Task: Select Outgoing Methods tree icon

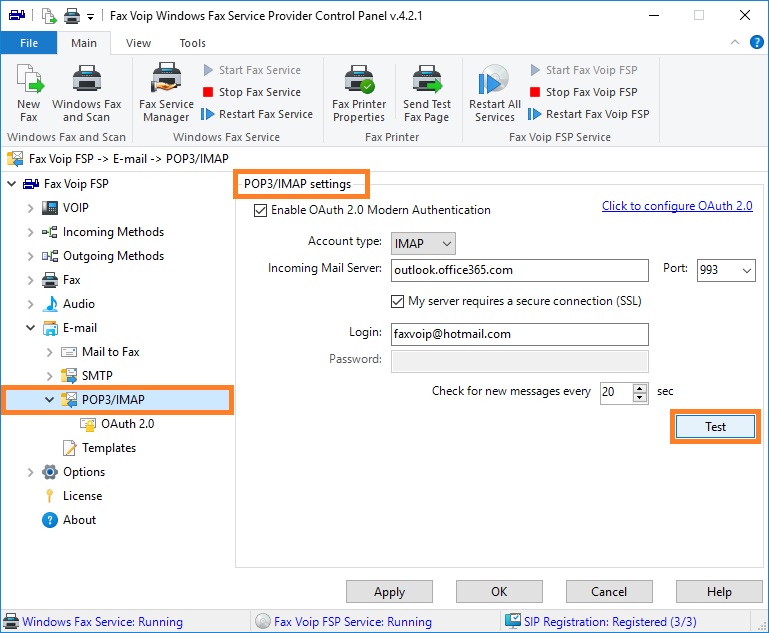Action: tap(50, 256)
